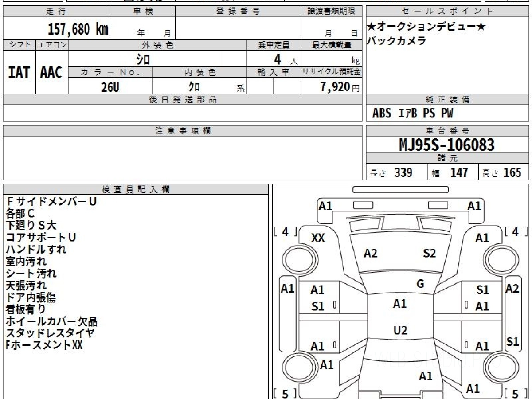Select the equipment line ABS エアB PS PW
This screenshot has width=532, height=399.
pyautogui.click(x=413, y=113)
